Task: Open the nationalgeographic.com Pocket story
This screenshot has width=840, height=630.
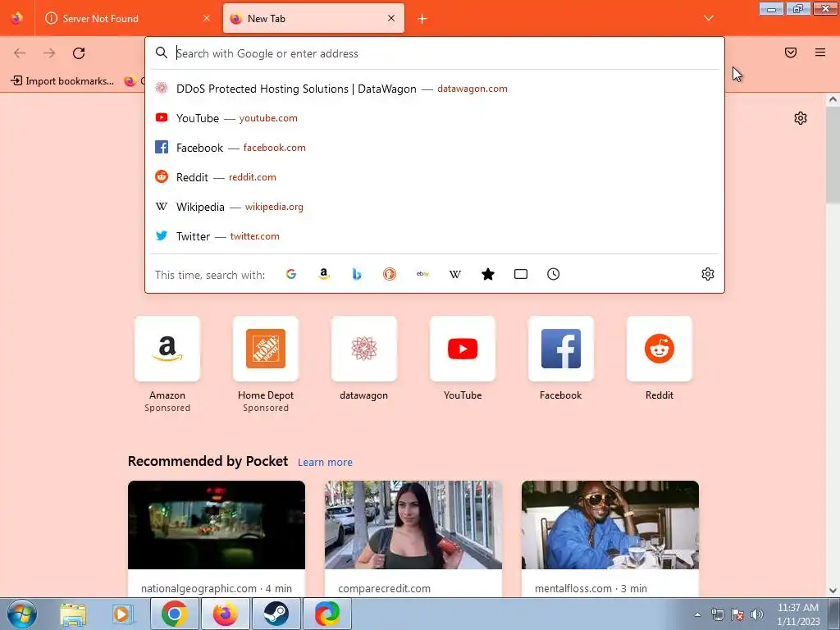Action: click(x=217, y=538)
